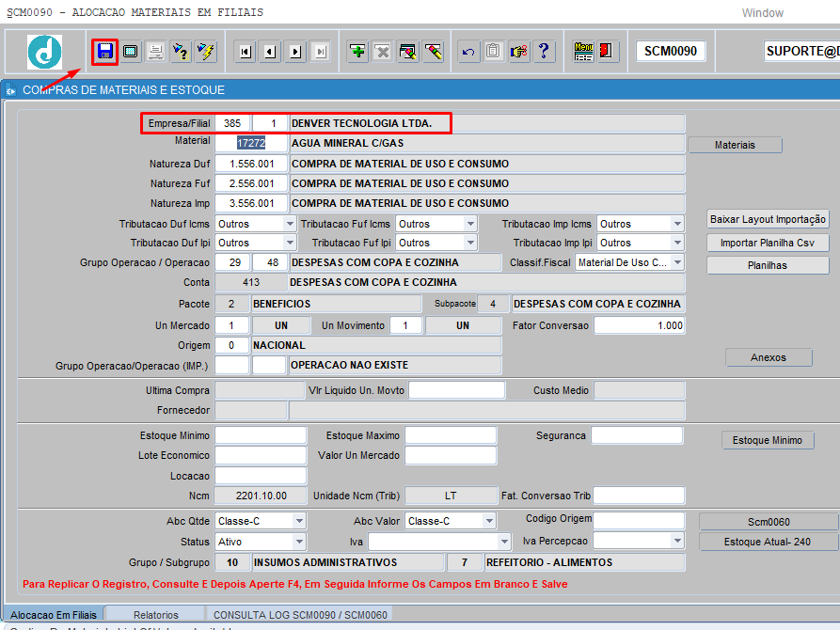Click the Natureza Fuf field

[251, 183]
